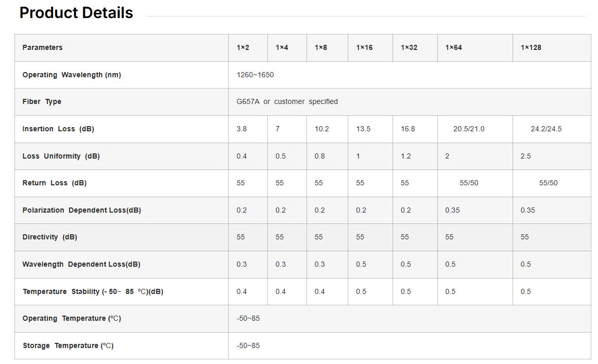Select the 1×64 Return Loss value 55/50
This screenshot has width=598, height=364.
click(x=469, y=183)
